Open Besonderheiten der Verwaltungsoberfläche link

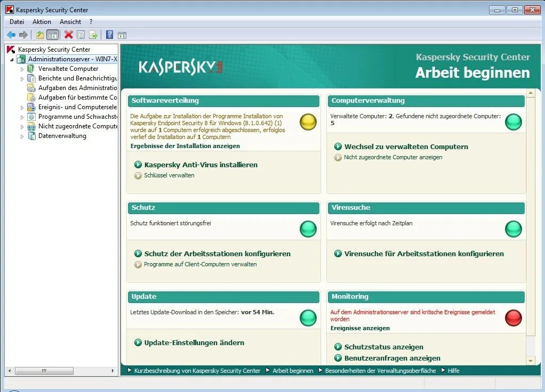point(380,371)
